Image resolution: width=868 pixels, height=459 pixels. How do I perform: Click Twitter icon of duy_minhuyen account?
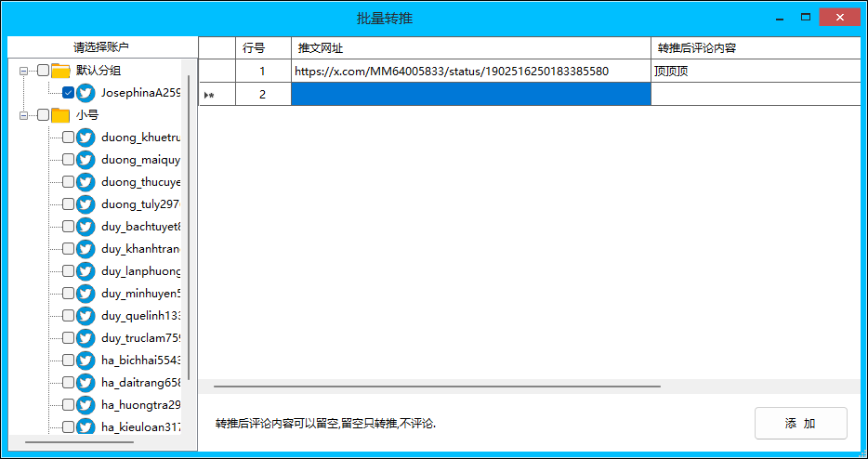point(85,294)
